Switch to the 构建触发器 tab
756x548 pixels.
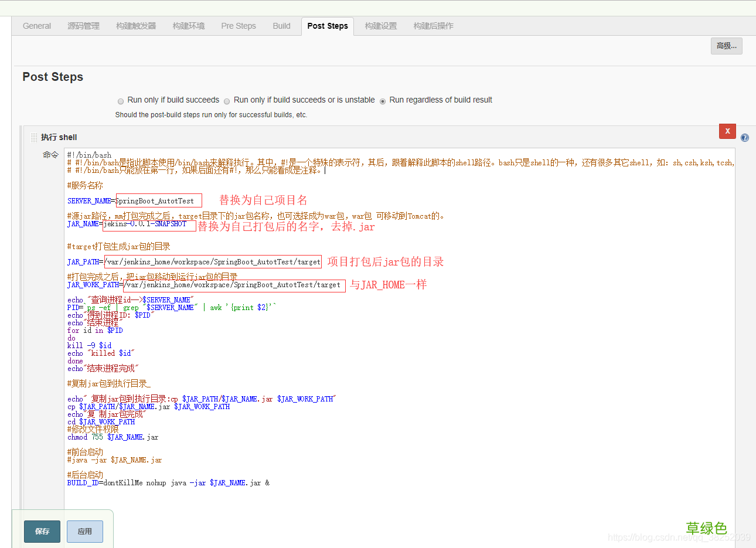[135, 26]
